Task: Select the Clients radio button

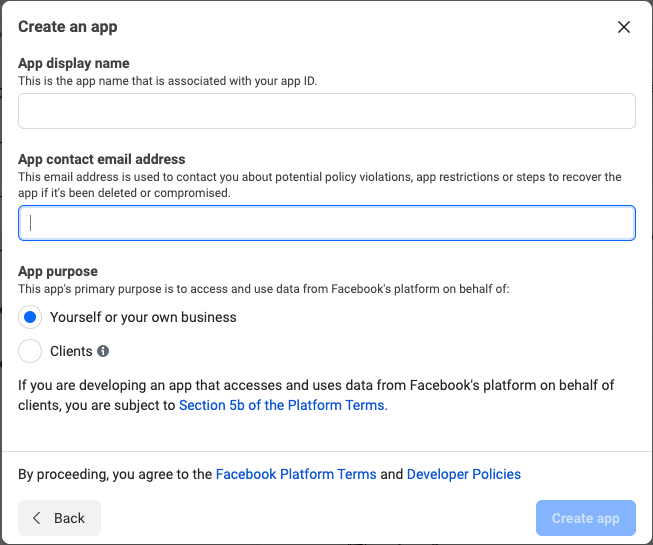Action: tap(30, 351)
